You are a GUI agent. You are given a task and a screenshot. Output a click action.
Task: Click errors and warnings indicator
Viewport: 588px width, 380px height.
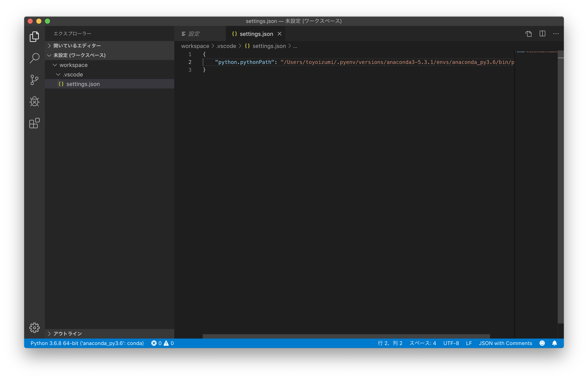coord(162,343)
